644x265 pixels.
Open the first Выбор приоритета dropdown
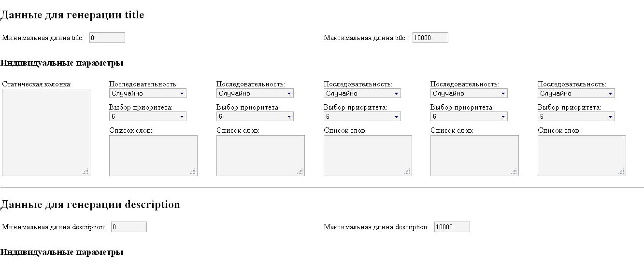tap(147, 116)
